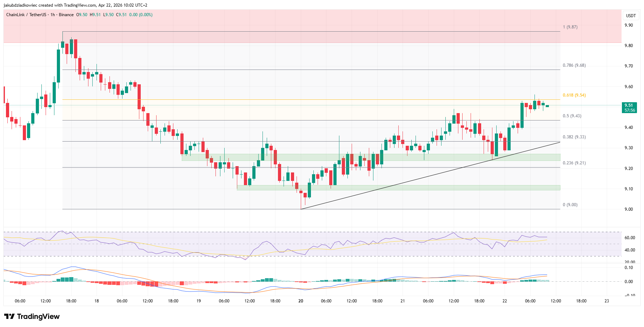The height and width of the screenshot is (327, 644).
Task: Click the 0.786 (9.68) Fibonacci level label
Action: (574, 65)
